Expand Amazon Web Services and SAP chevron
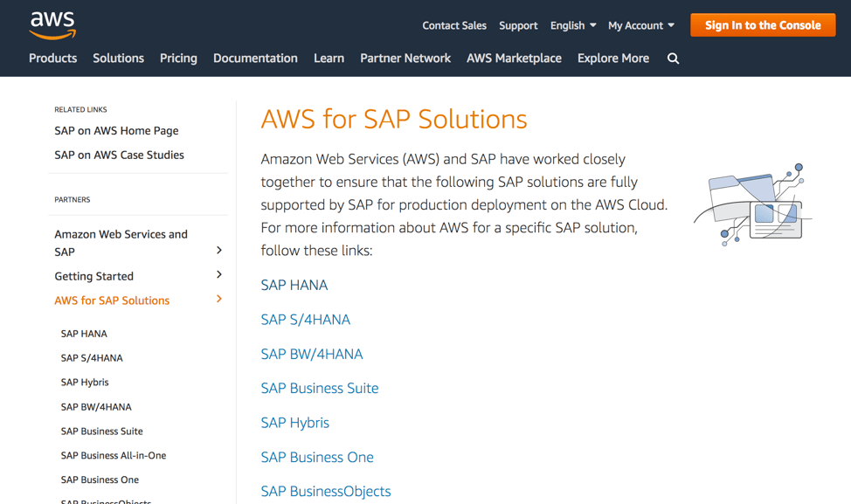Viewport: 851px width, 504px height. [x=219, y=250]
